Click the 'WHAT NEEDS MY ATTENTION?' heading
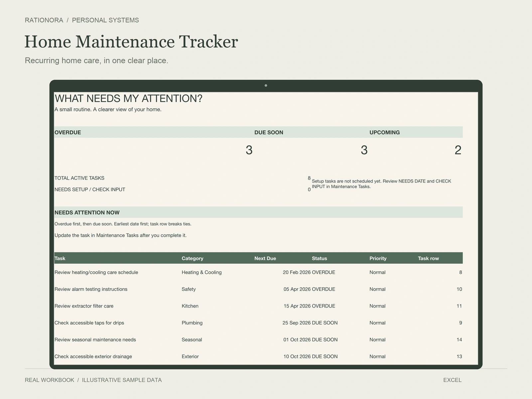This screenshot has width=532, height=399. tap(128, 98)
